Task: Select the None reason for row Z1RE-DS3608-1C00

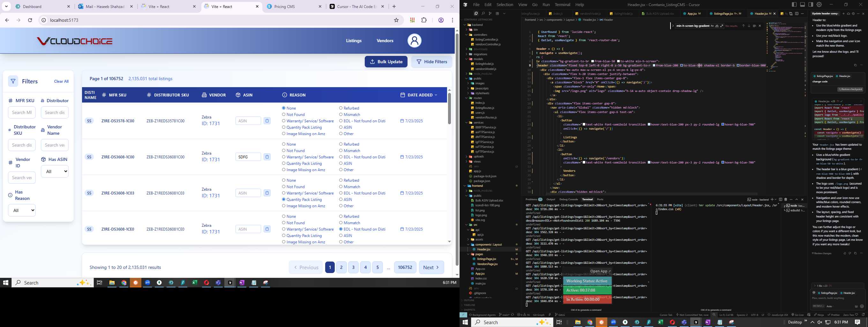Action: click(x=284, y=144)
